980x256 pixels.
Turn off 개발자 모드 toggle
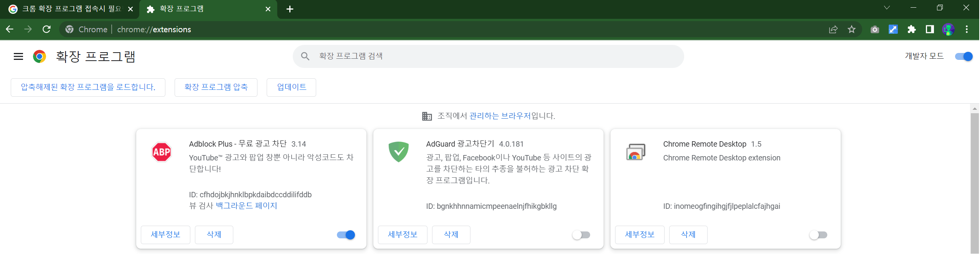[964, 56]
